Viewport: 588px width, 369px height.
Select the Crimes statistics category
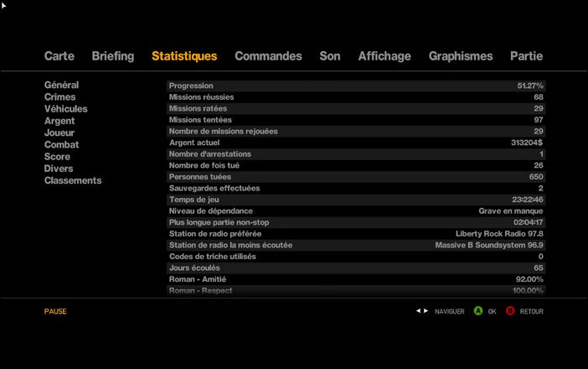[60, 96]
